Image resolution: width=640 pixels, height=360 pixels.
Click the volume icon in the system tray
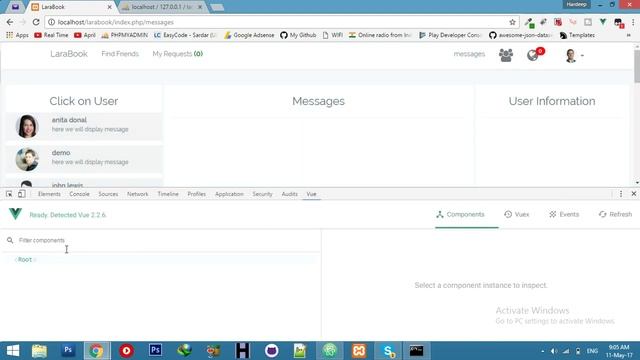point(553,351)
